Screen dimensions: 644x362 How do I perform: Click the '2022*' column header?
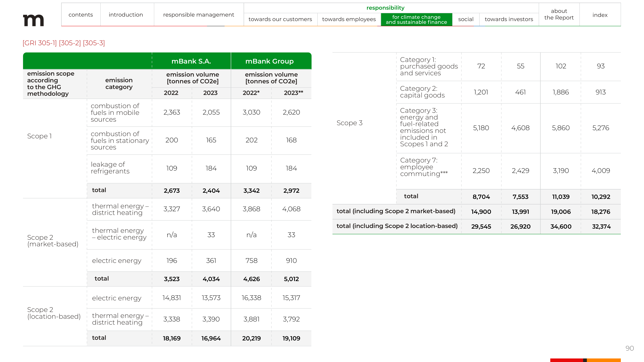point(251,93)
